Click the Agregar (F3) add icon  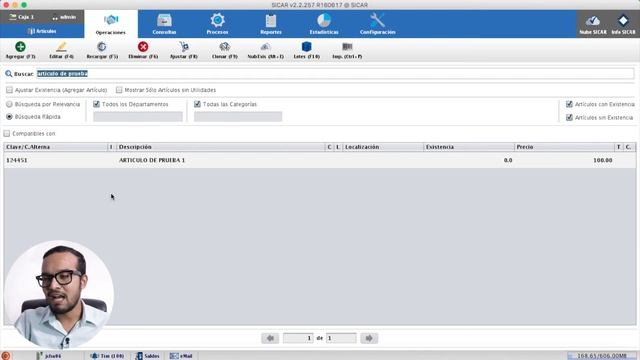pyautogui.click(x=20, y=47)
